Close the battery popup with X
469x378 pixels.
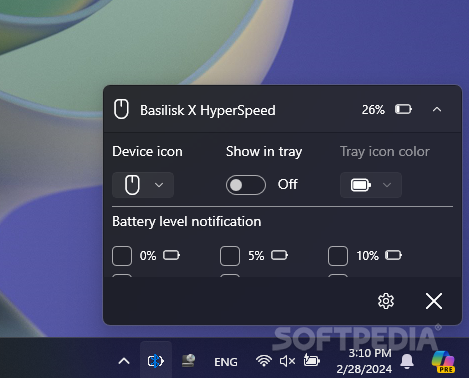click(434, 301)
